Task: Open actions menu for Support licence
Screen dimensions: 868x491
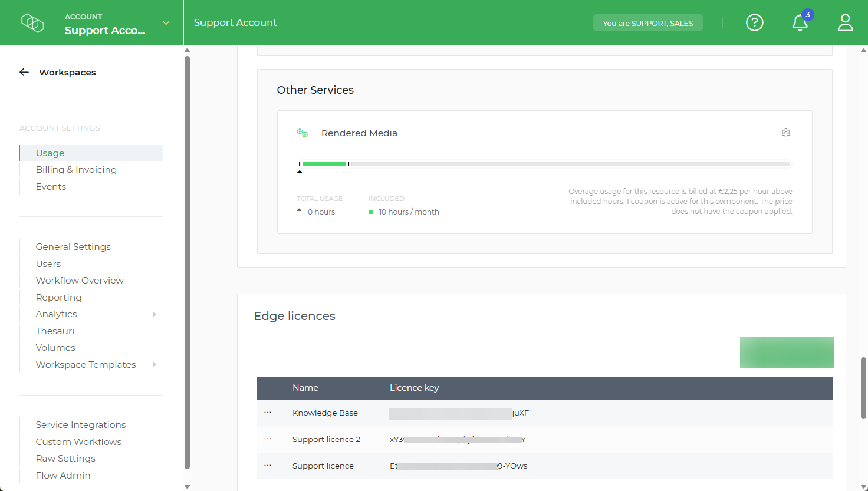Action: [268, 466]
